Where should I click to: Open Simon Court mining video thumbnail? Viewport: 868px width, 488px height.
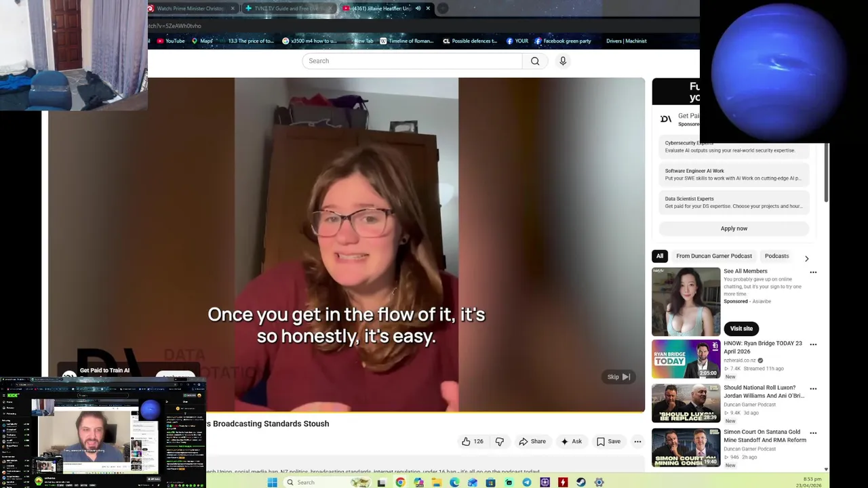click(686, 447)
